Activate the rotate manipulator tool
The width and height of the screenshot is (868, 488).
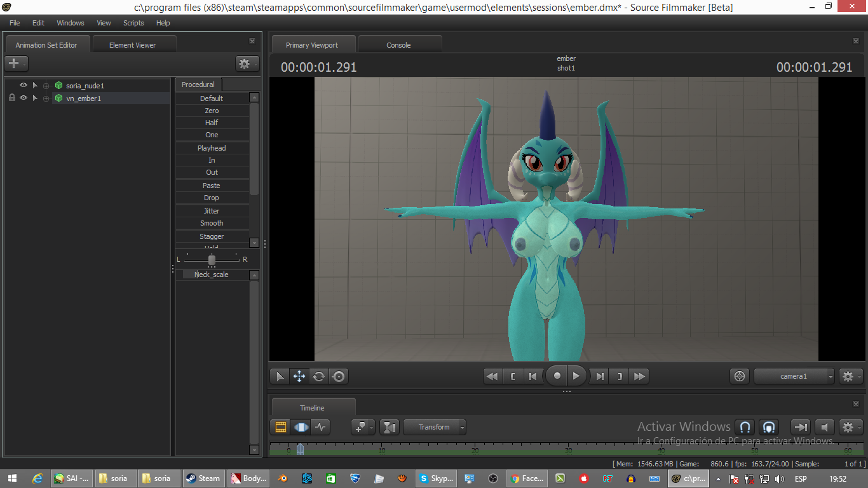[x=319, y=376]
